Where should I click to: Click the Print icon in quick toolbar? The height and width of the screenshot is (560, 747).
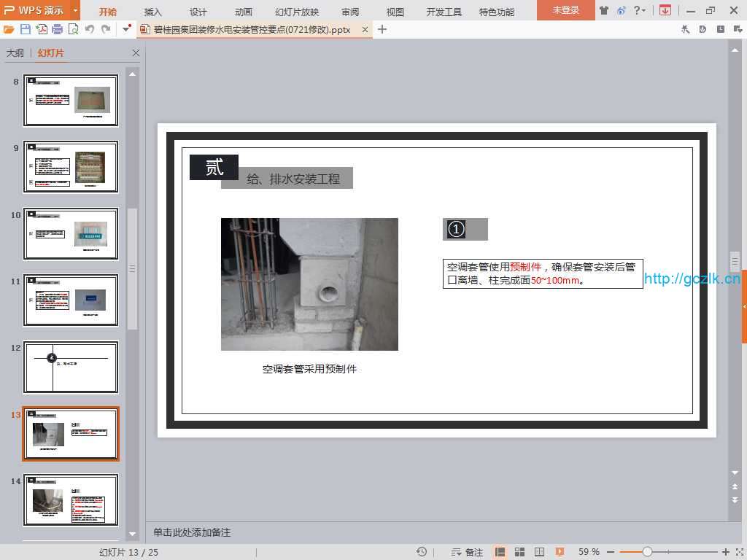pos(57,29)
